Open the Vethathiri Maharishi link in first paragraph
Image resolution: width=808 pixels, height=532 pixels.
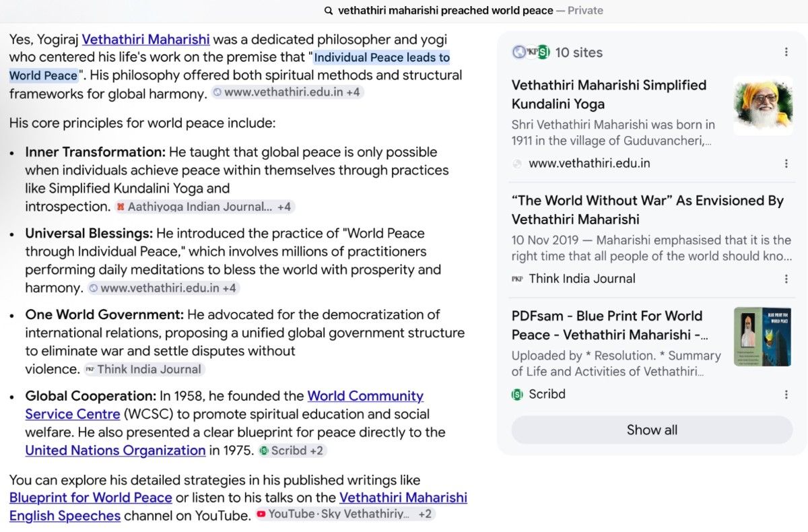pos(146,39)
